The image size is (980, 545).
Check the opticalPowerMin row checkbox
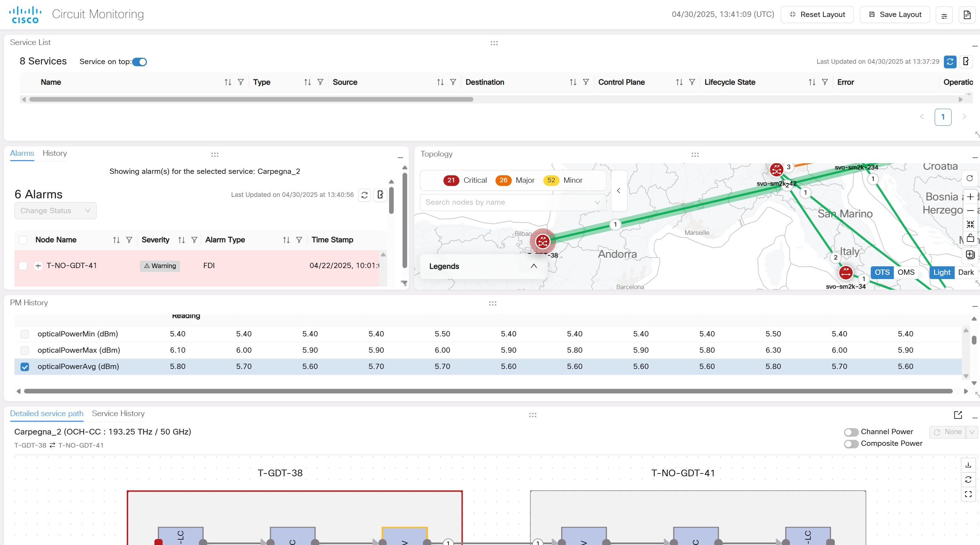coord(25,334)
